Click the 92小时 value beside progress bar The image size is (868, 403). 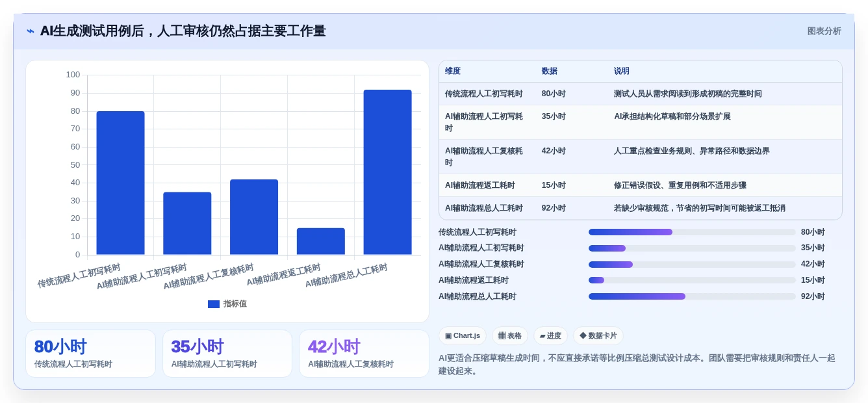point(813,296)
